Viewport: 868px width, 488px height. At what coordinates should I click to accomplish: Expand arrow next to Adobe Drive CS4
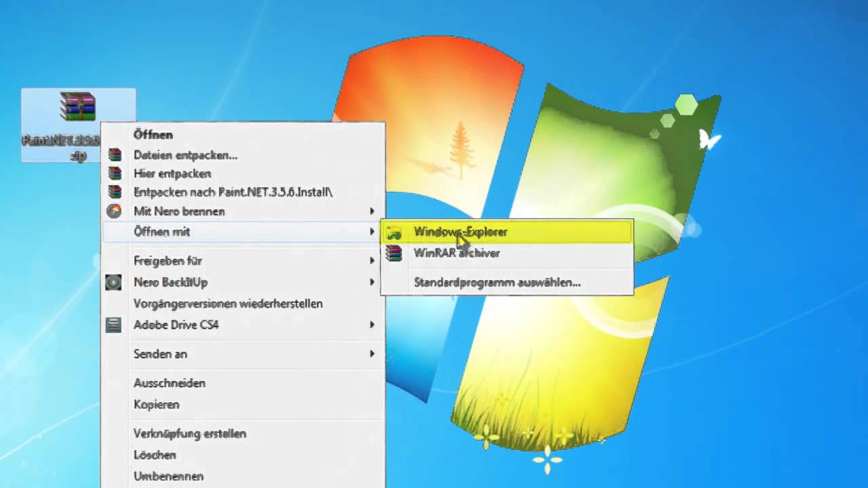372,325
